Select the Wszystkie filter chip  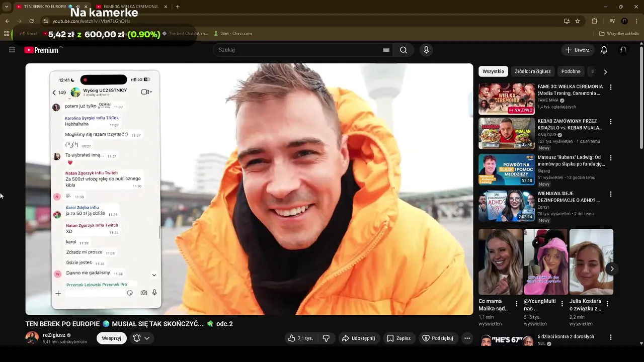click(493, 71)
